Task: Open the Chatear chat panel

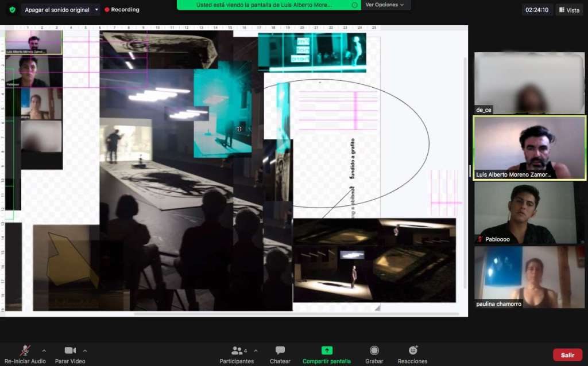Action: pos(280,351)
